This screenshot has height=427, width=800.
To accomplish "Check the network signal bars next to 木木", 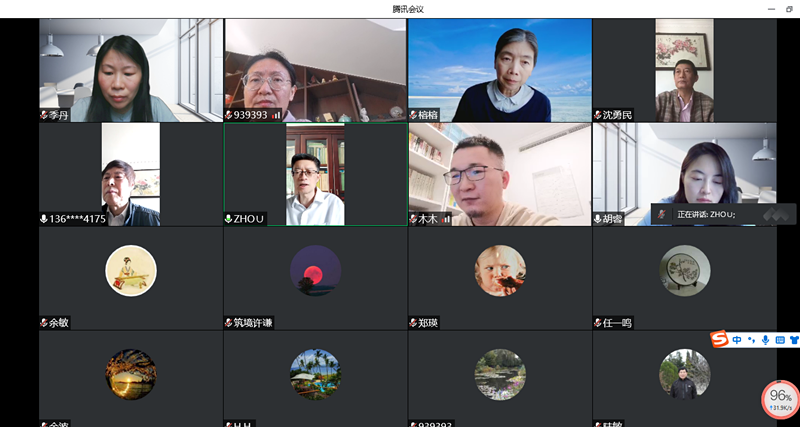I will 446,219.
